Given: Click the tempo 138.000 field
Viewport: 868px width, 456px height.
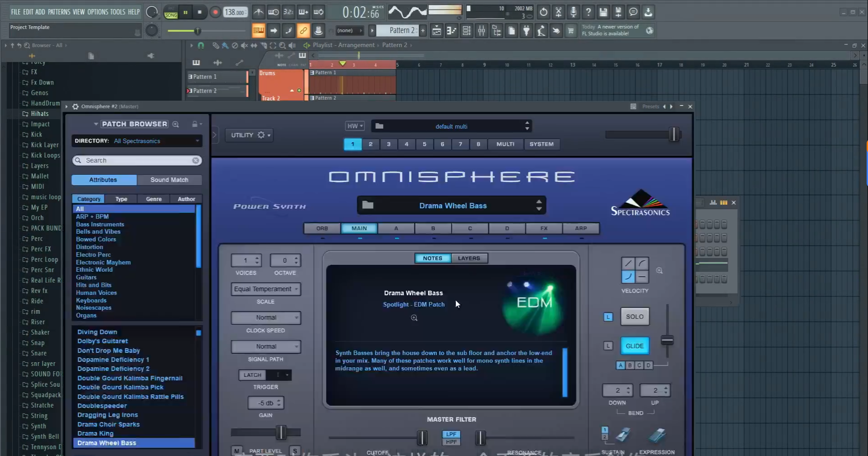Looking at the screenshot, I should click(235, 12).
